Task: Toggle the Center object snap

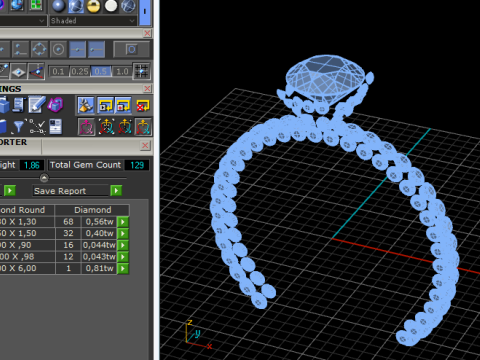Action: coord(58,50)
